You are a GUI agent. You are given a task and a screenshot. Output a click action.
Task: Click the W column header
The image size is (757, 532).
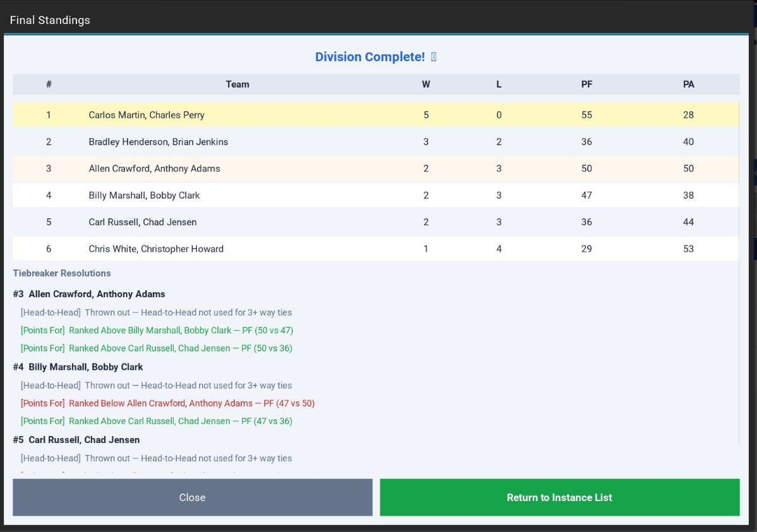coord(426,85)
